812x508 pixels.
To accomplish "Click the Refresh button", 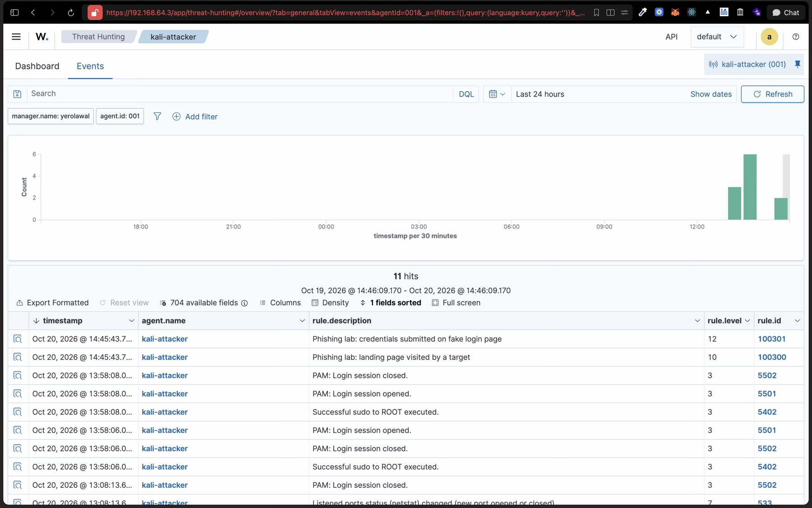I will (772, 94).
